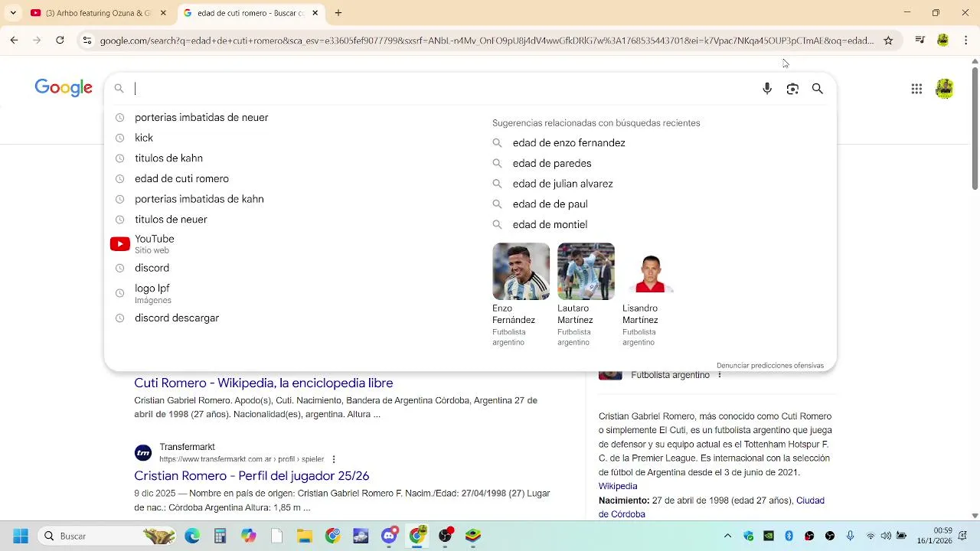Select related search edad de paul
Viewport: 980px width, 551px height.
click(x=550, y=204)
